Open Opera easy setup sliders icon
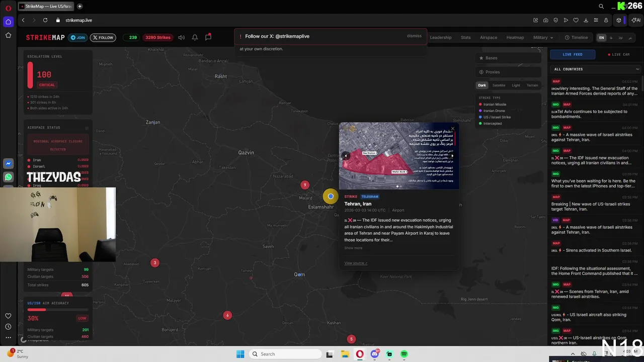This screenshot has height=362, width=644. pyautogui.click(x=596, y=20)
